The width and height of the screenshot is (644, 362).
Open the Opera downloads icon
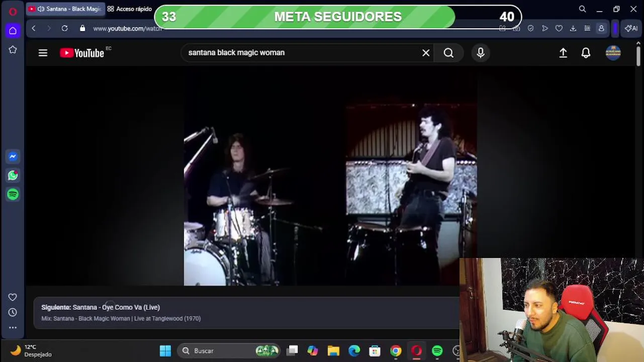pos(573,29)
